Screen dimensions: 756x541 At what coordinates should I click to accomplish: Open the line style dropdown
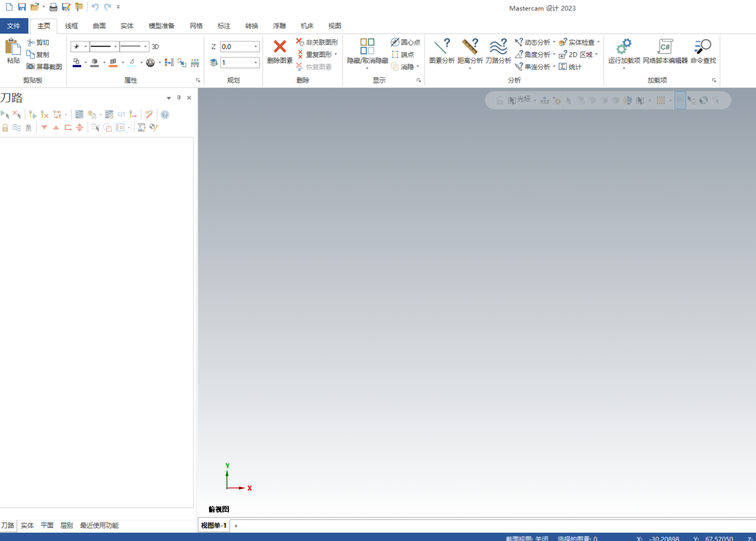pos(115,47)
